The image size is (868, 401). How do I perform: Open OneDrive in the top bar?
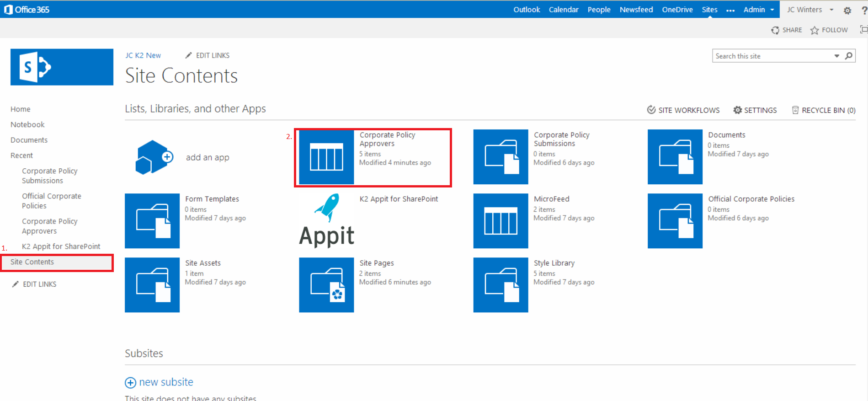tap(677, 10)
